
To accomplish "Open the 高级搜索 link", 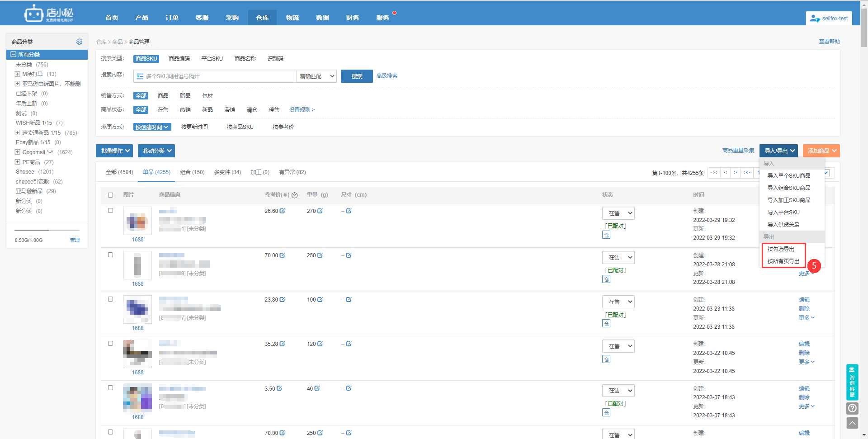I will click(387, 76).
